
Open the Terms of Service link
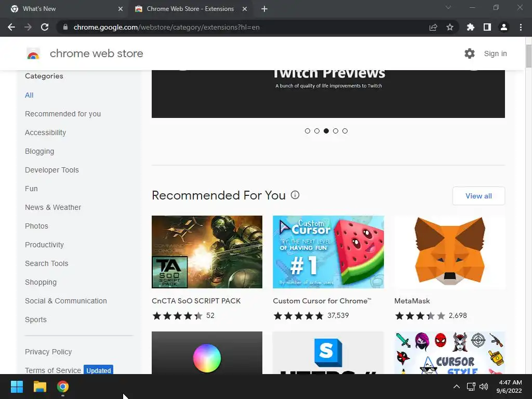(53, 370)
